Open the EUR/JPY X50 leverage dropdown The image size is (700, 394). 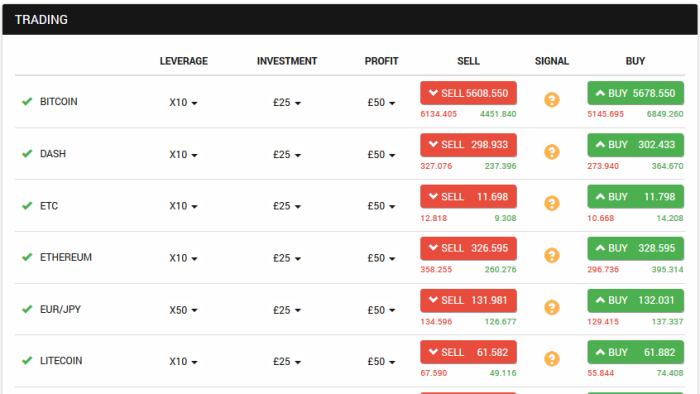[183, 310]
